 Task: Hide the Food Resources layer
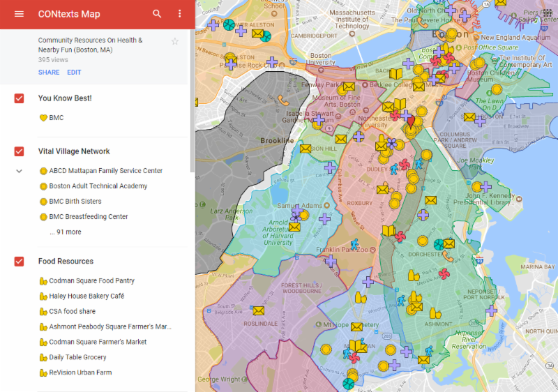pyautogui.click(x=20, y=262)
